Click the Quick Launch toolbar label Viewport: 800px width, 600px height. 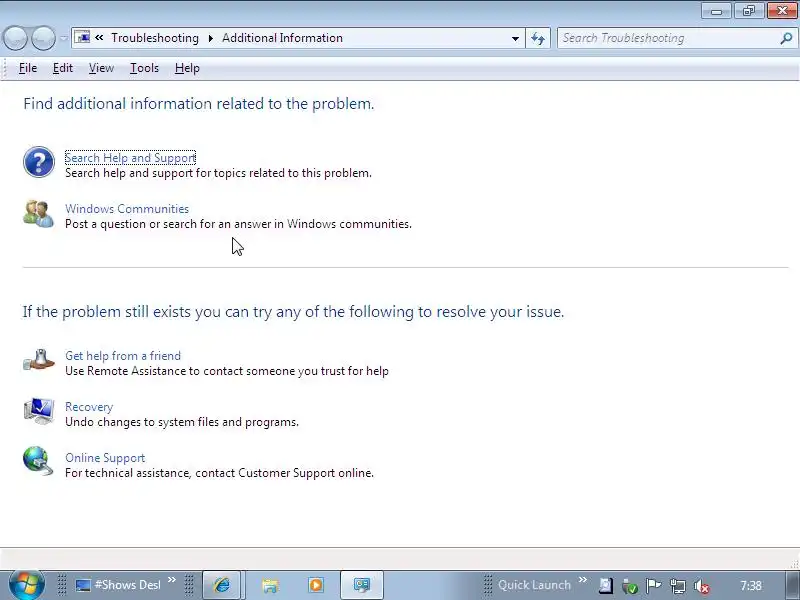pos(534,585)
